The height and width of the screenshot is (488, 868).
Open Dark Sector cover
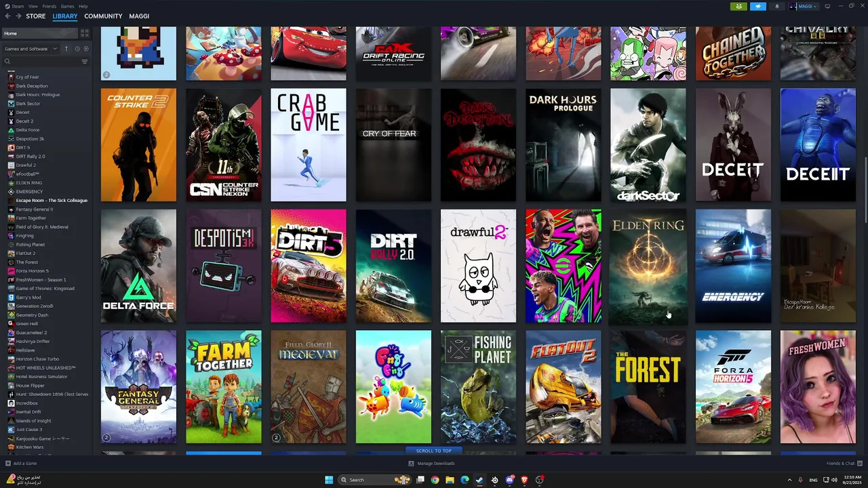(648, 145)
